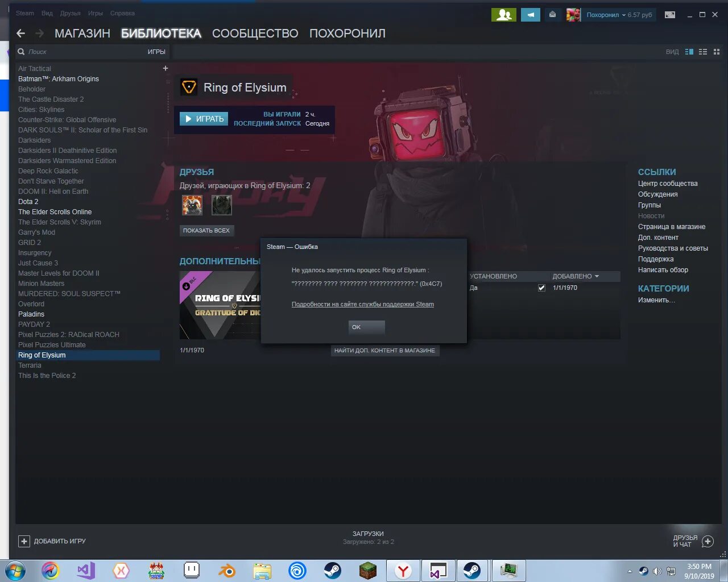This screenshot has height=582, width=728.
Task: Click the Ring of Elysium DLC thumbnail
Action: (x=220, y=305)
